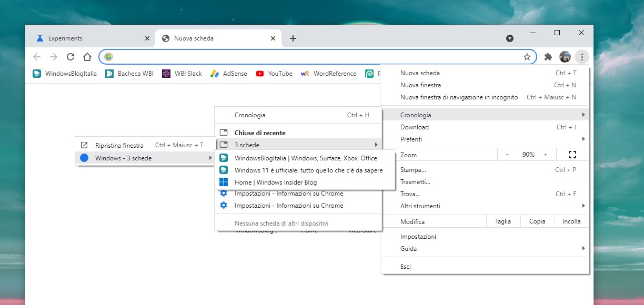The width and height of the screenshot is (644, 305).
Task: Open the Extensions puzzle icon
Action: 548,57
